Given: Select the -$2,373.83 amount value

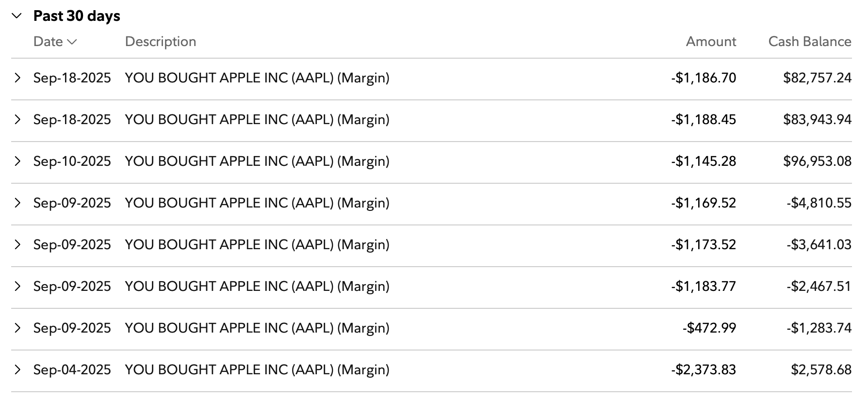Looking at the screenshot, I should click(x=704, y=370).
